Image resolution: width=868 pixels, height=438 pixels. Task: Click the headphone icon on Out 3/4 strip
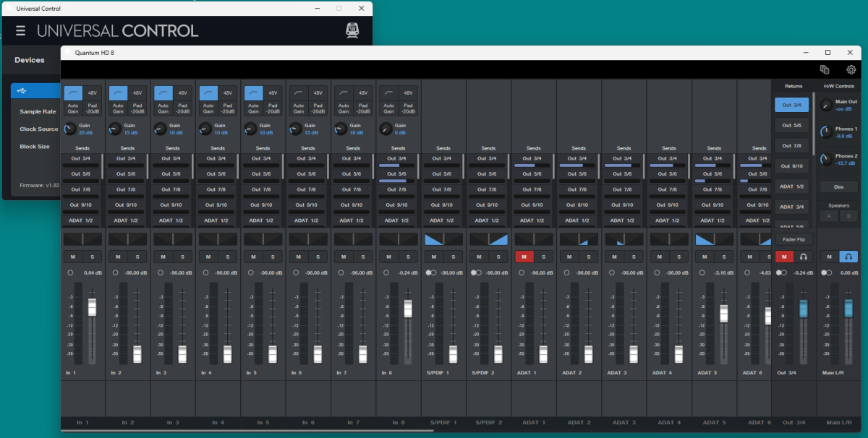click(803, 257)
